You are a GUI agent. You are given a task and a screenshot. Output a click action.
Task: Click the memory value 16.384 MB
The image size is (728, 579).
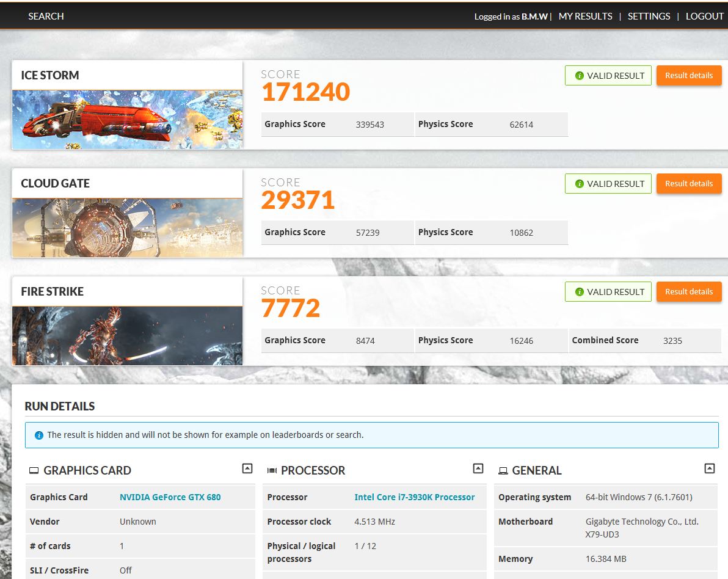point(606,559)
